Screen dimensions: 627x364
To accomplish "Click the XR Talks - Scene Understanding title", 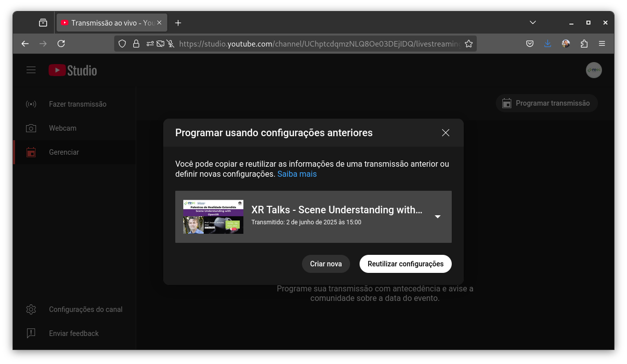I will coord(337,210).
